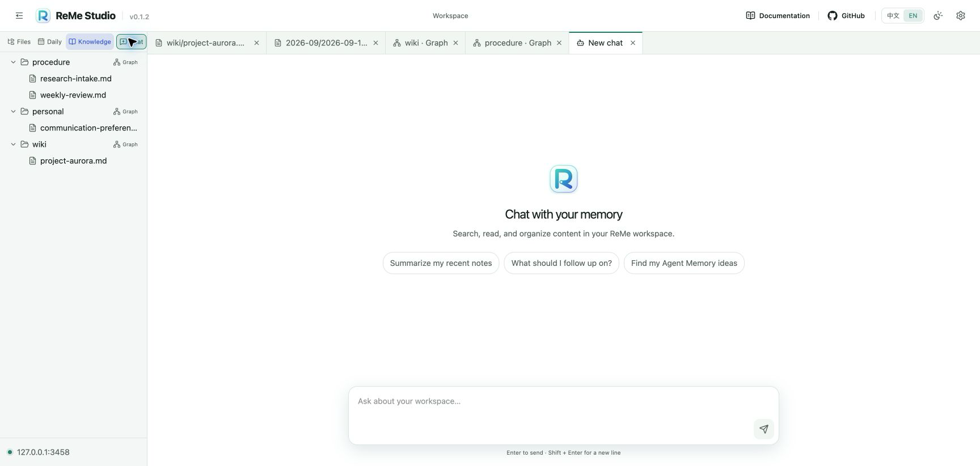Close the procedure · Graph tab
This screenshot has width=980, height=466.
click(559, 43)
